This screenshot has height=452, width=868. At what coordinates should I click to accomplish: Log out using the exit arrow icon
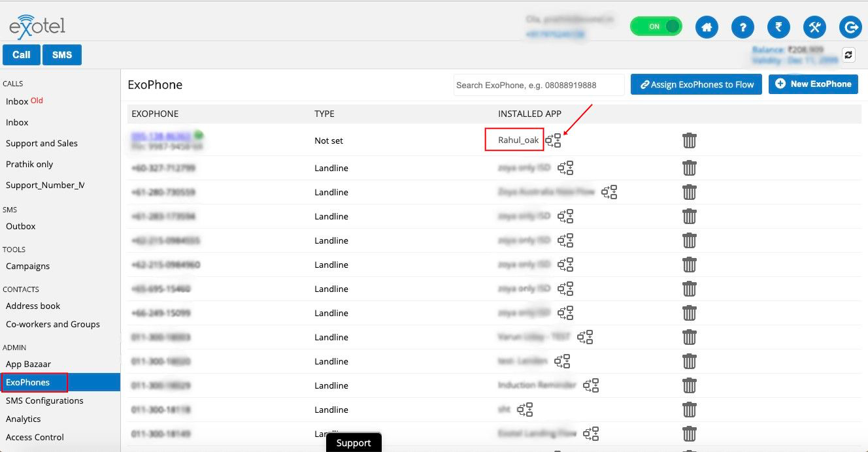[x=850, y=27]
